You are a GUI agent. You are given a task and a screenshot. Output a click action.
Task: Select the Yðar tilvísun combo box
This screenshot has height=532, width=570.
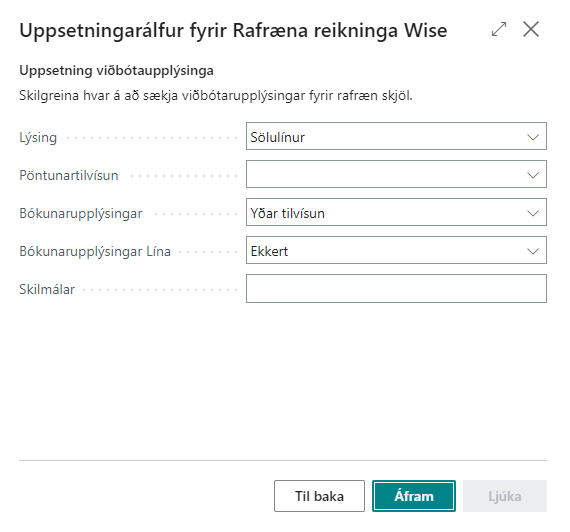[x=396, y=212]
